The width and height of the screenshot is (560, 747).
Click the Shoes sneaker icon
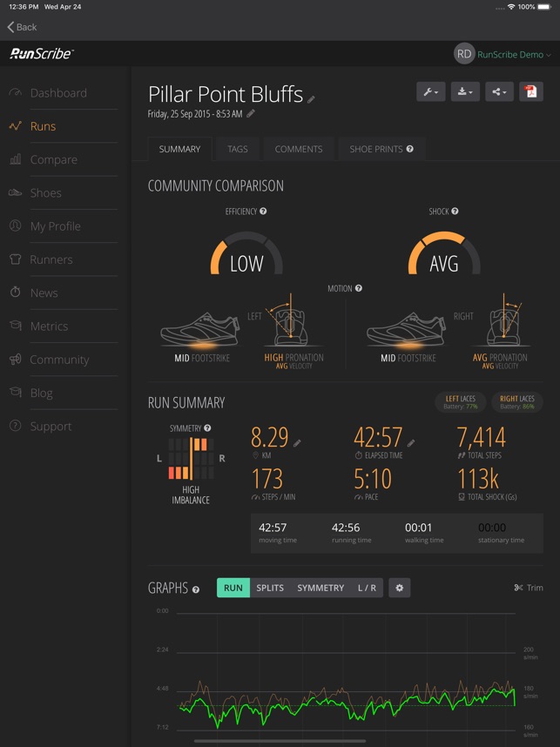[x=16, y=192]
